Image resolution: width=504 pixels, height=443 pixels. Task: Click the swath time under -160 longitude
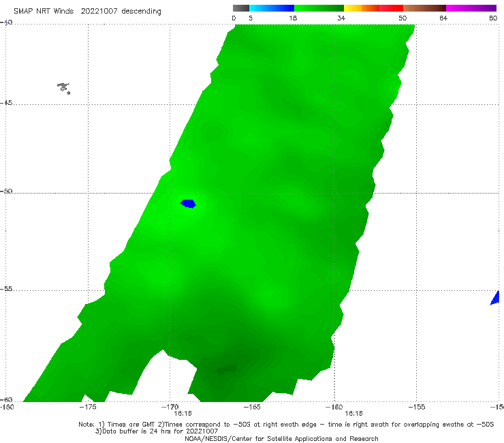[x=353, y=414]
